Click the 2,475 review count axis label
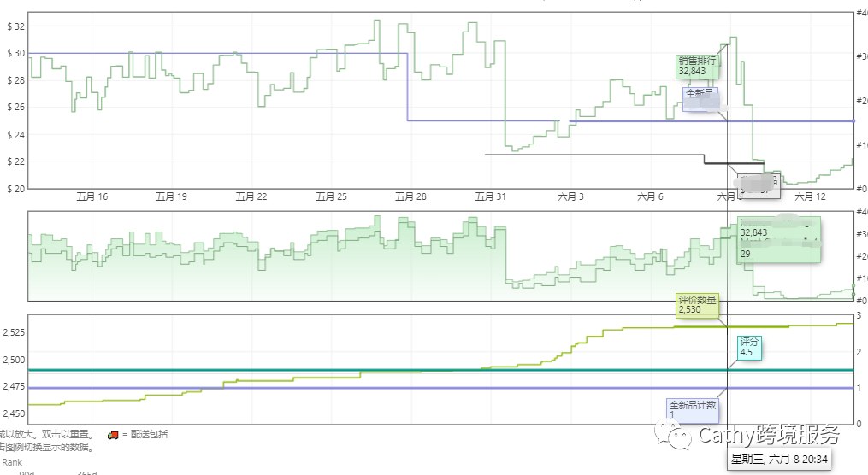 point(14,386)
